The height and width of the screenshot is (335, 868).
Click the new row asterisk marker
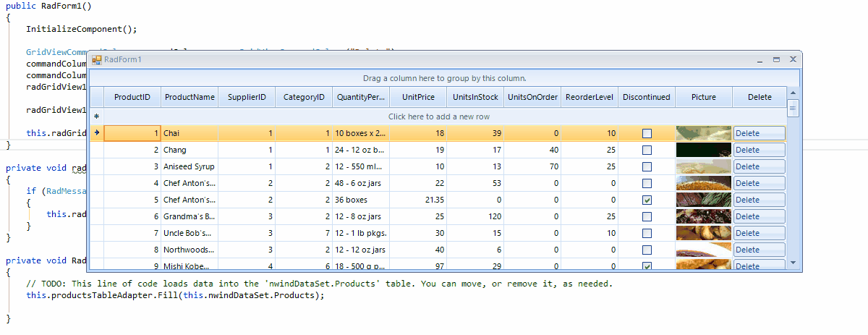click(x=96, y=116)
